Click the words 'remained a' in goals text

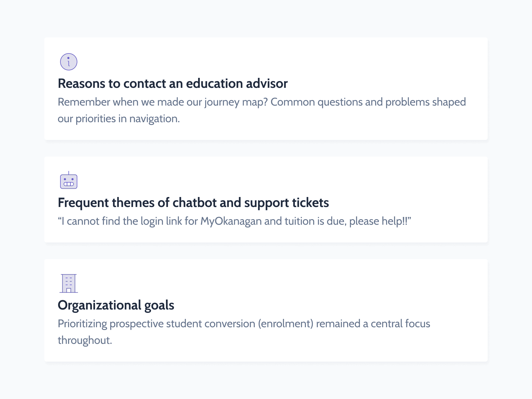[342, 324]
